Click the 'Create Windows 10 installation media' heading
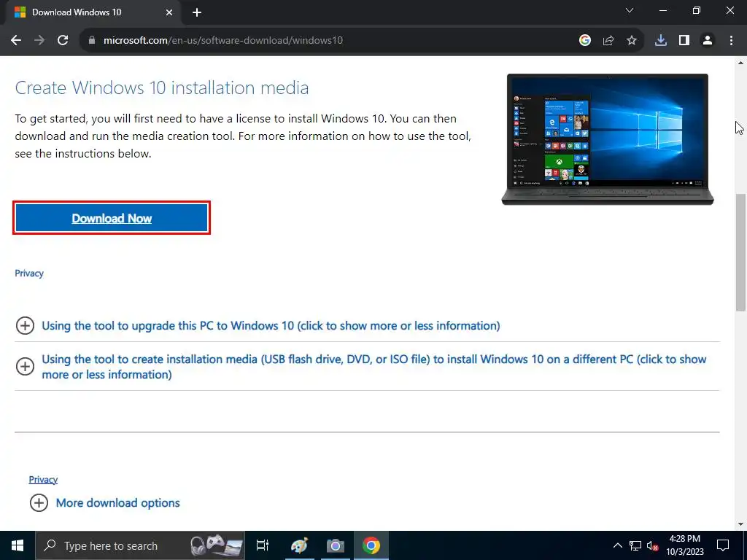This screenshot has height=560, width=747. tap(161, 88)
